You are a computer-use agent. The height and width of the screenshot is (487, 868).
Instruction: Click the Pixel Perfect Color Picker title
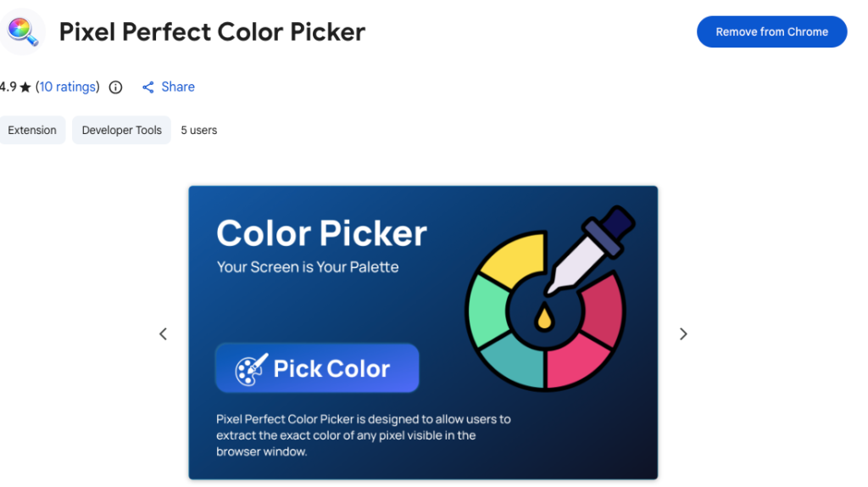click(212, 32)
